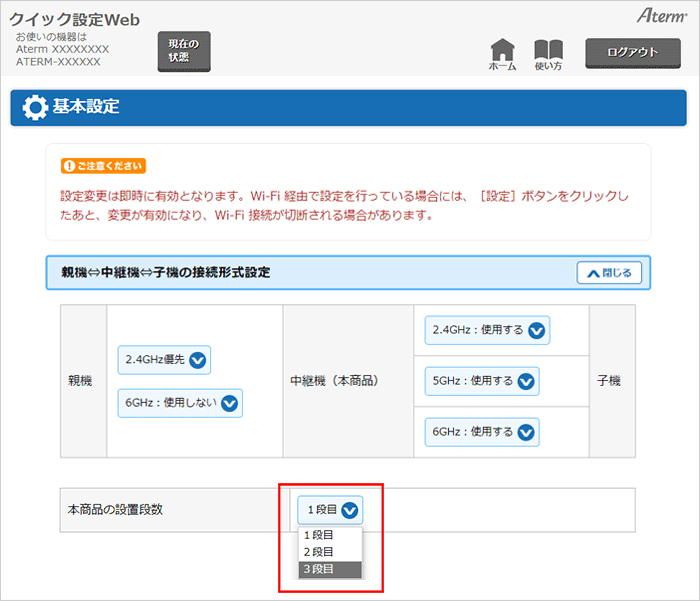Viewport: 700px width, 601px height.
Task: Open the 2.4GHz優先 dropdown
Action: click(164, 360)
